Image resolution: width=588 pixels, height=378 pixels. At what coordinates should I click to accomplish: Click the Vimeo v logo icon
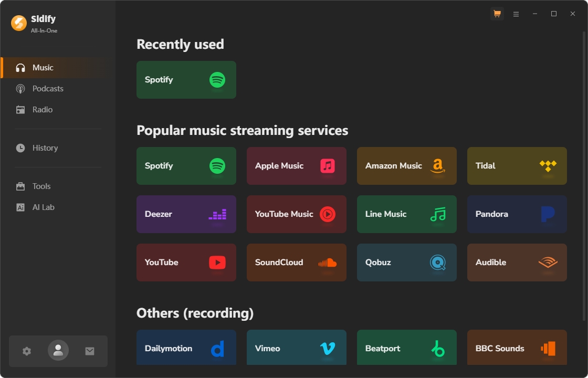pyautogui.click(x=328, y=349)
